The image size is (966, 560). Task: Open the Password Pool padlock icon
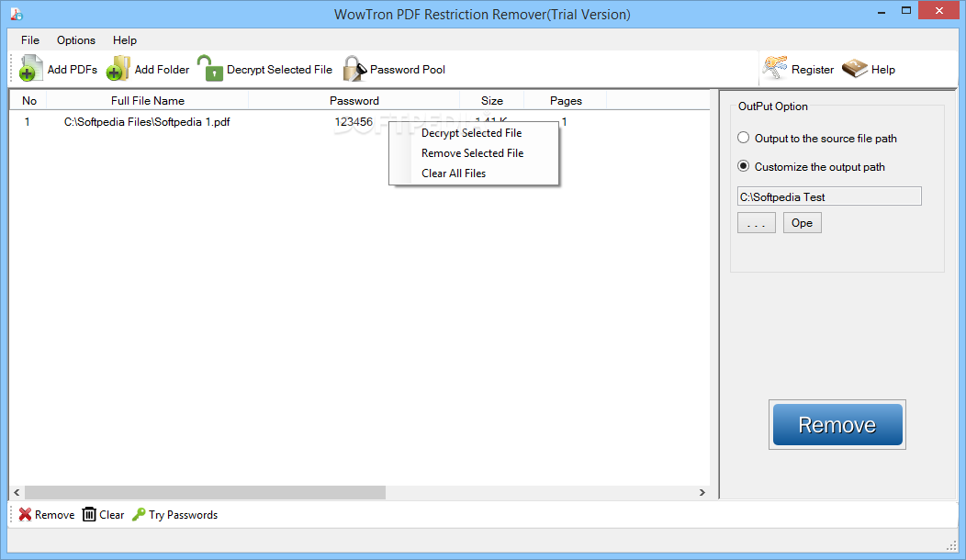(x=354, y=69)
